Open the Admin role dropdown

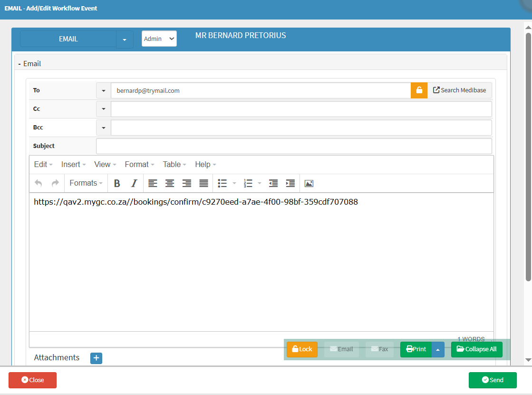click(159, 39)
